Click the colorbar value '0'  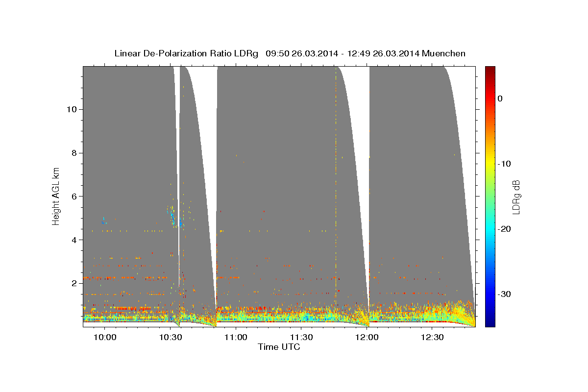[500, 98]
